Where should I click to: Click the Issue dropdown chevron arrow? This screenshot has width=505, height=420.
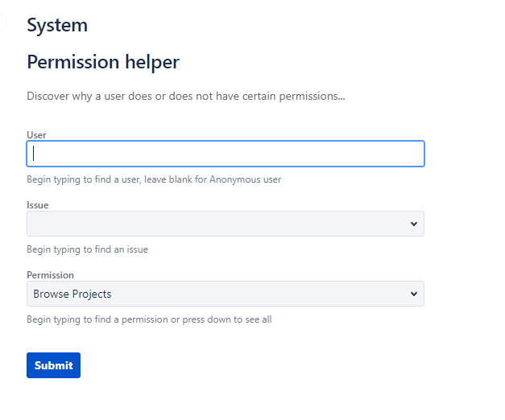(413, 224)
